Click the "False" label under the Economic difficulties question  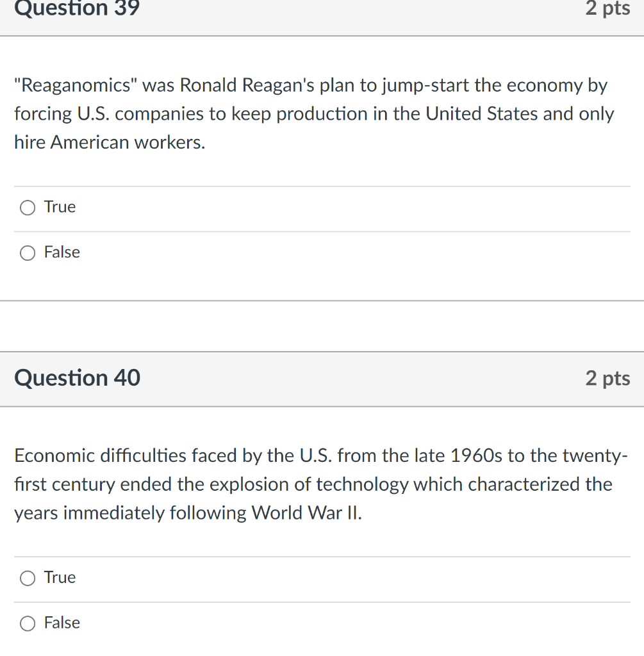point(62,623)
